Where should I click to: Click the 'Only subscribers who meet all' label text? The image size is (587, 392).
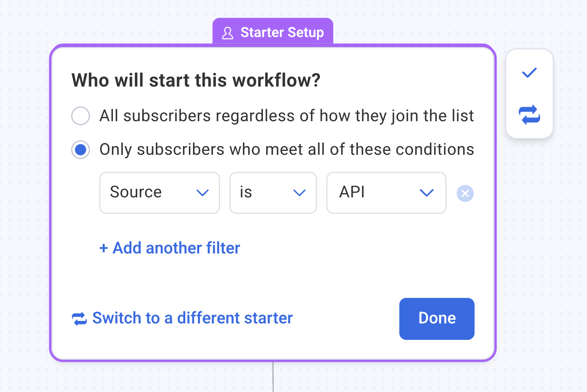pos(287,150)
